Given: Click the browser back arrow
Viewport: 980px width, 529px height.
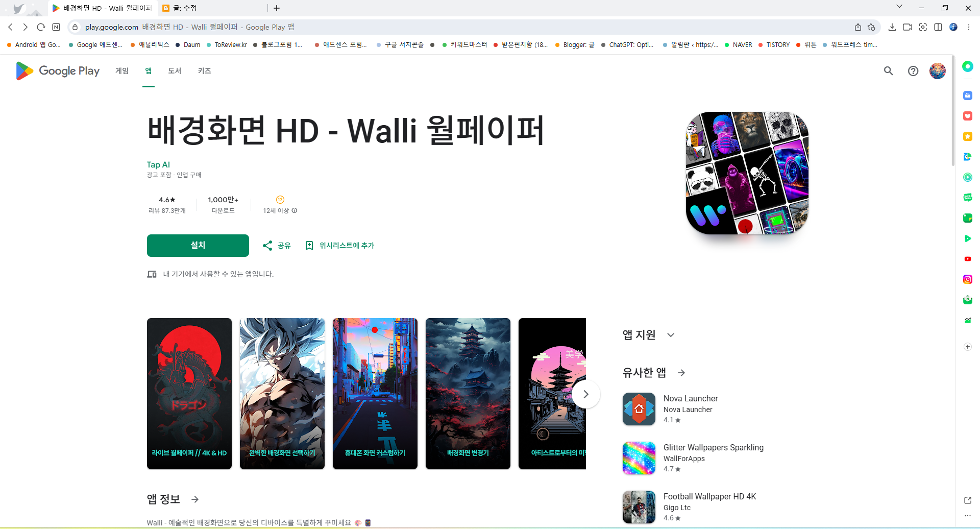Looking at the screenshot, I should [x=11, y=27].
